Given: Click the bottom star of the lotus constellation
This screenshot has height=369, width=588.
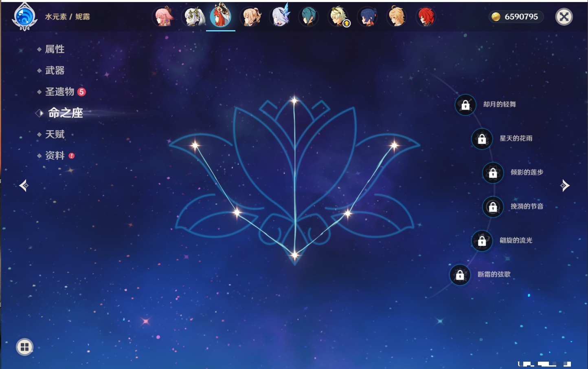Looking at the screenshot, I should (295, 256).
